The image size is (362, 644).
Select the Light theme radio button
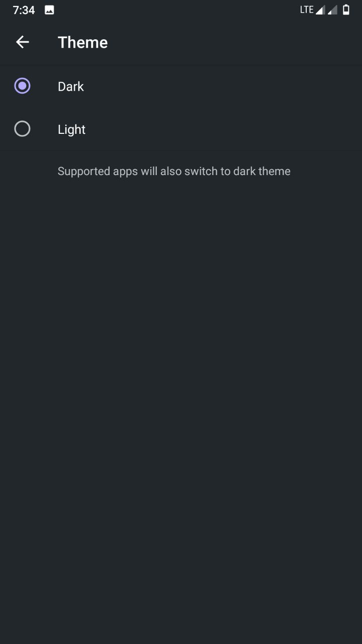pyautogui.click(x=22, y=129)
